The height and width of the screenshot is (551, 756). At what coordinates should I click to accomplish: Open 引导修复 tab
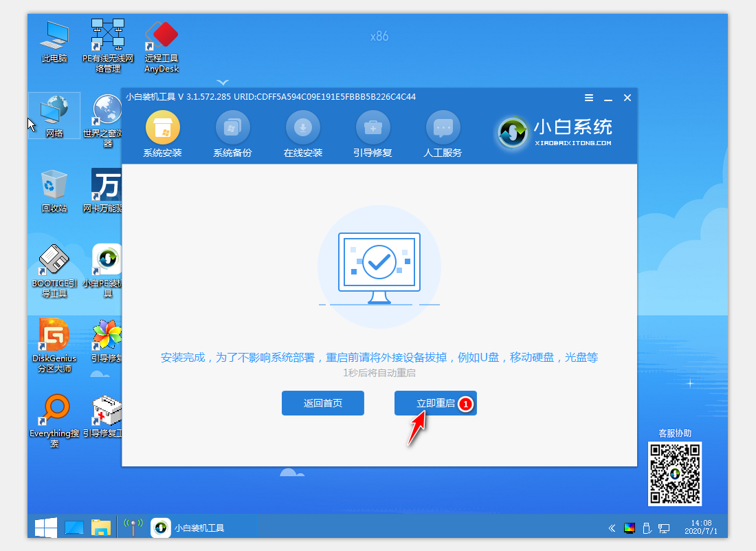[373, 135]
